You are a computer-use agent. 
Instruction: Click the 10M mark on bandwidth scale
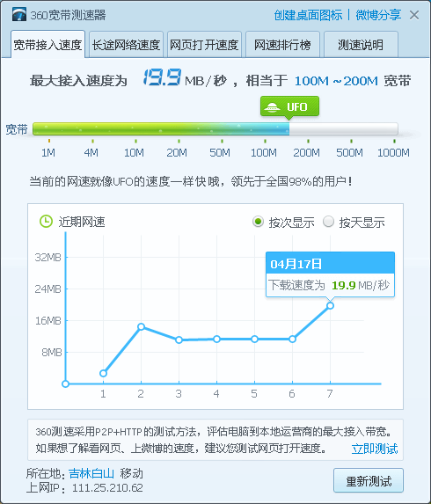[x=134, y=152]
